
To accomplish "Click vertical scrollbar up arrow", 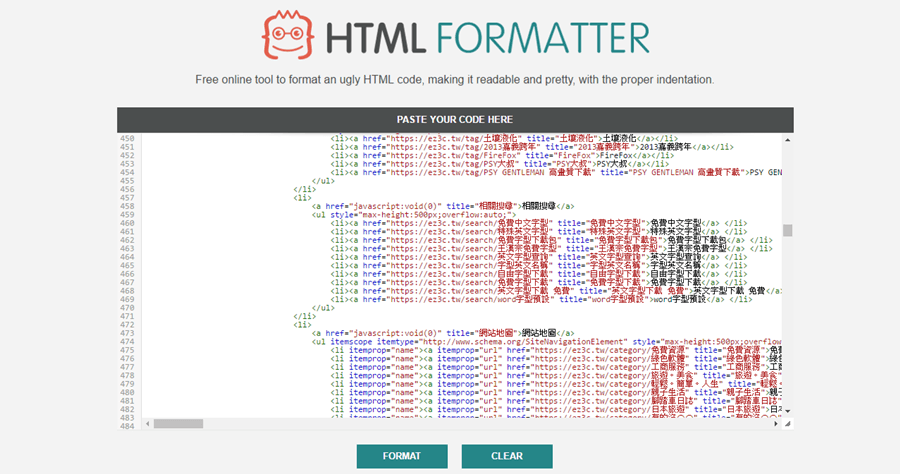I will (788, 140).
